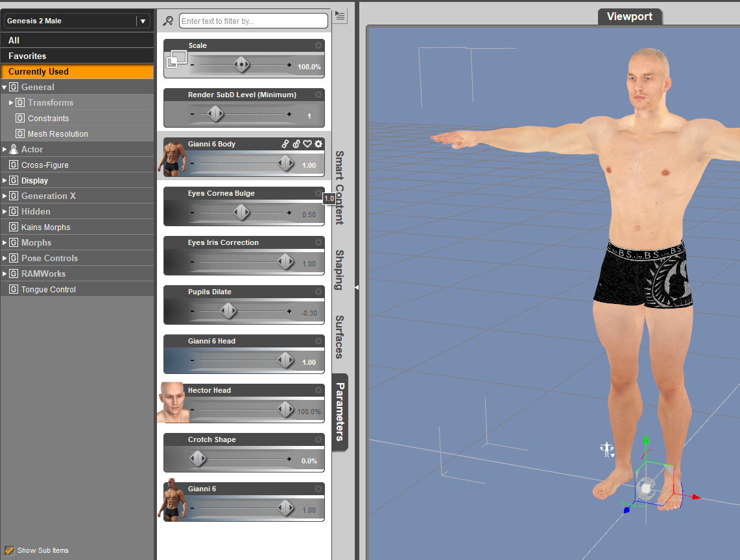Open gear for Eyes Iris Correction
This screenshot has width=740, height=560.
pyautogui.click(x=318, y=242)
